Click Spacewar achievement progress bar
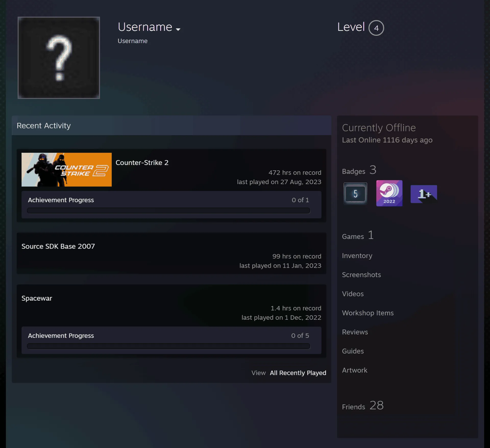The image size is (490, 448). tap(168, 346)
